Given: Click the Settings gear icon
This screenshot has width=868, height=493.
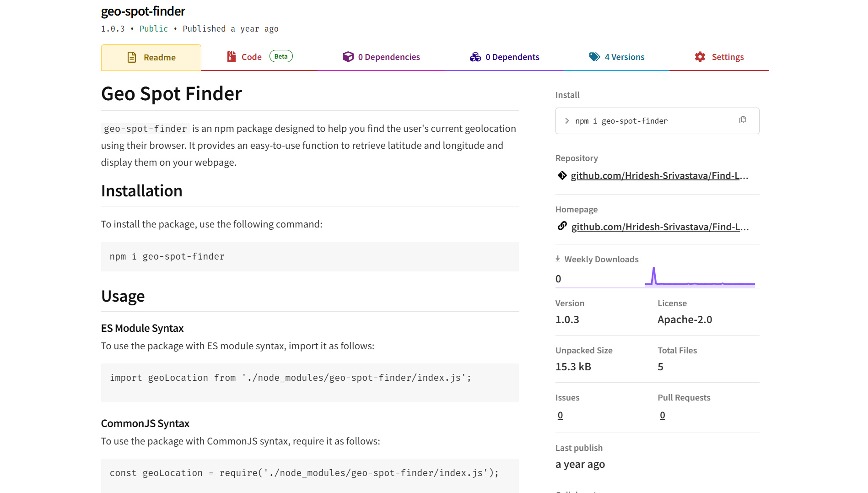Looking at the screenshot, I should 700,57.
